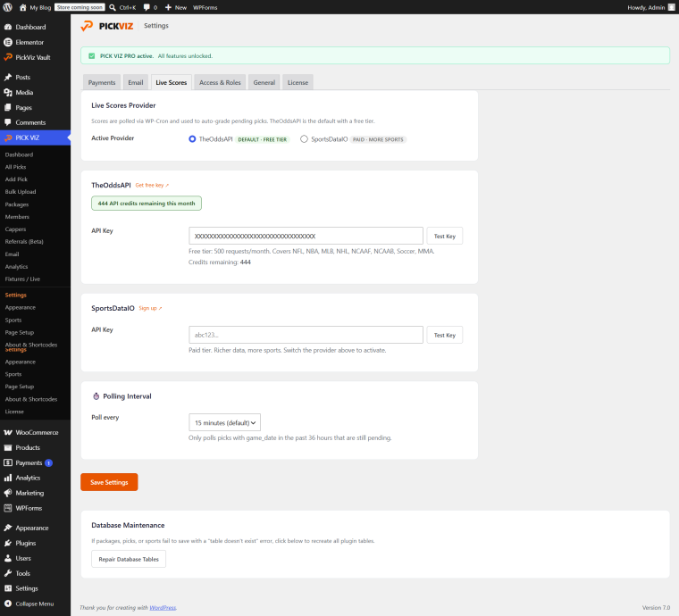Open Cappers submenu item
The image size is (679, 616).
pyautogui.click(x=15, y=229)
